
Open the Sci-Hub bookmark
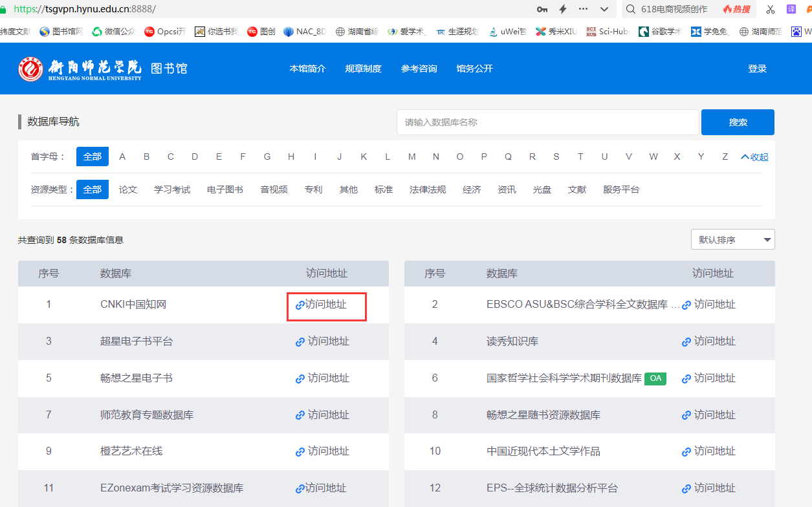click(606, 30)
